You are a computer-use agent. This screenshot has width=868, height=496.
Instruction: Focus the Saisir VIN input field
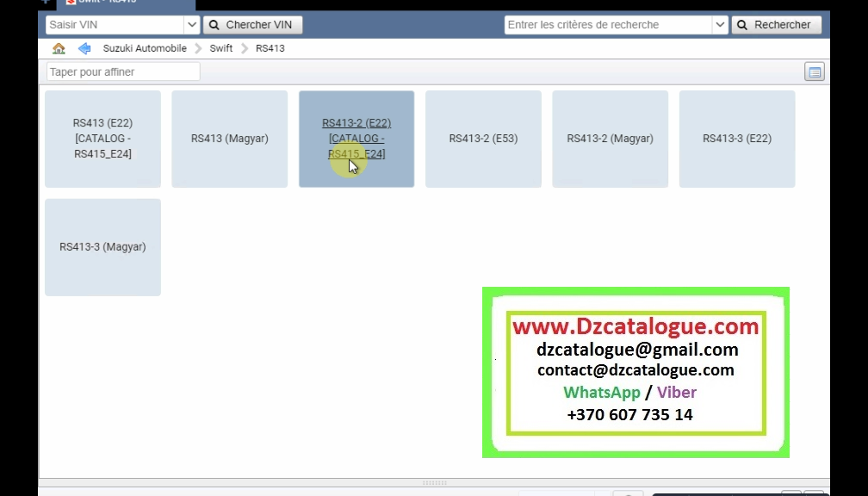point(115,25)
